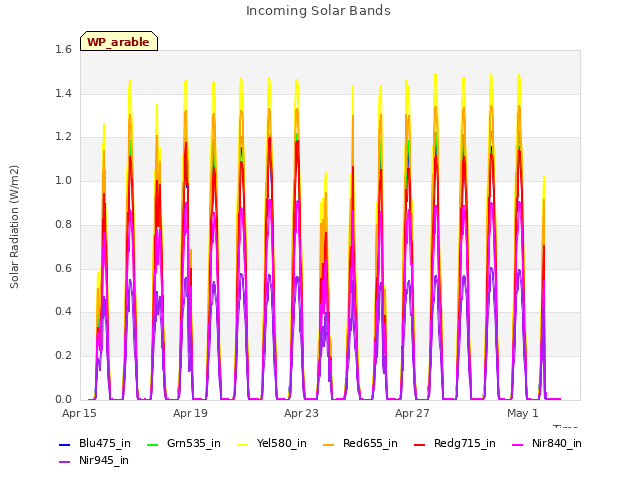Click the 0.8 y-axis tick label
The width and height of the screenshot is (640, 480).
(63, 224)
